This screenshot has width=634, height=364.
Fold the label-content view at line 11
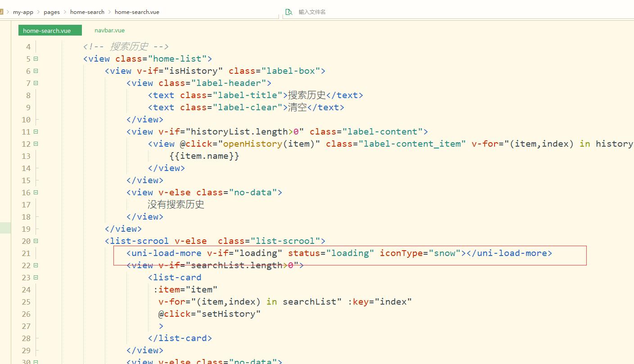pyautogui.click(x=36, y=132)
